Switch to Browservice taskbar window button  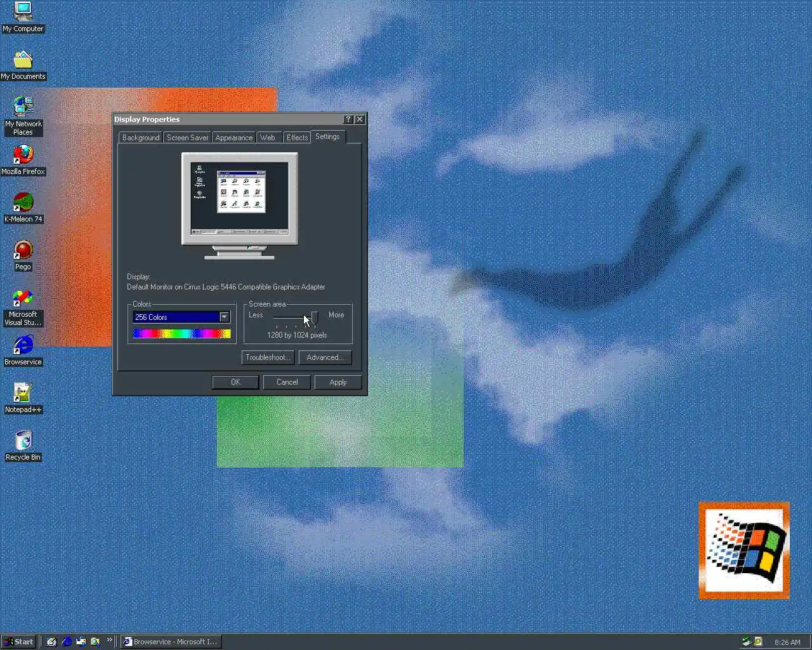[171, 642]
